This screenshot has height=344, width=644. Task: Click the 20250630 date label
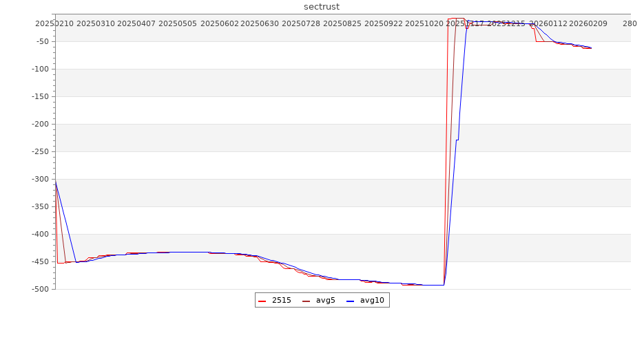(x=260, y=23)
